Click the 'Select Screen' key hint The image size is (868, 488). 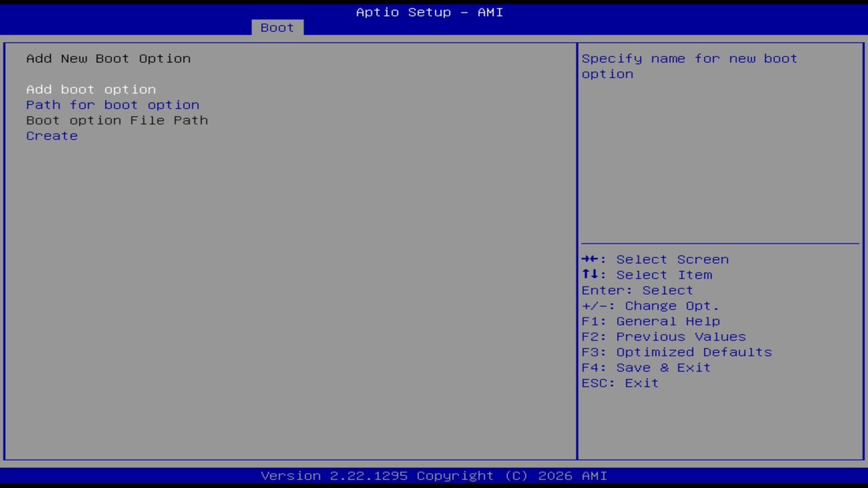coord(655,260)
